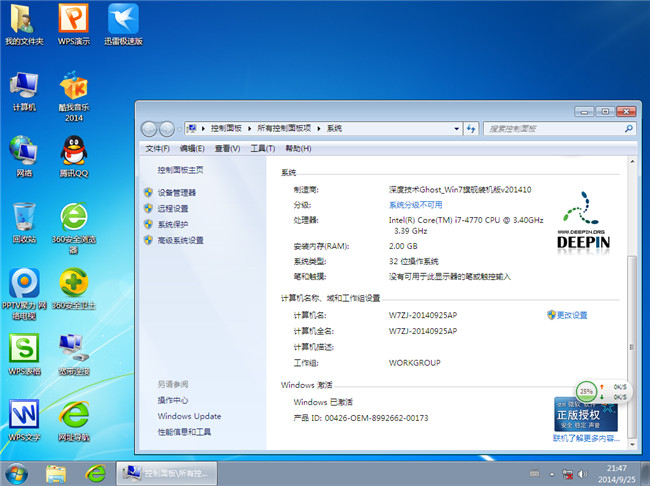
Task: Go to 控制面板主页 link
Action: [x=180, y=170]
